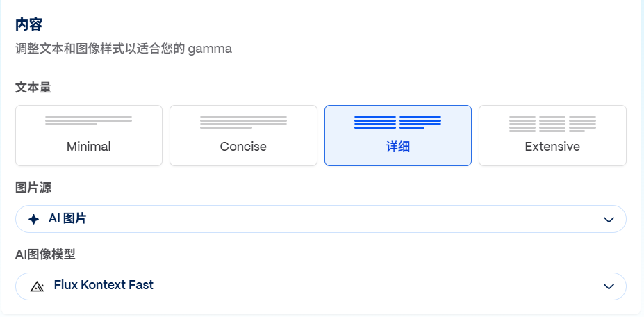Click the blue two-column icon above 详细
The height and width of the screenshot is (317, 644).
click(398, 122)
